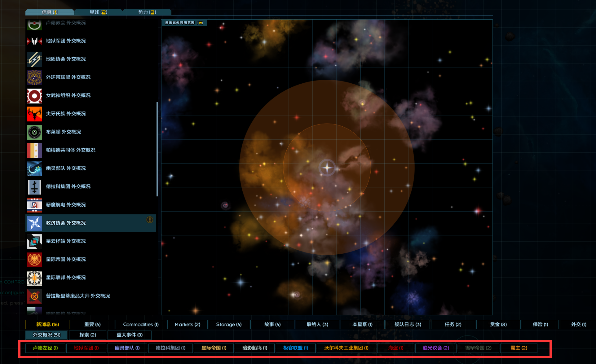Click the 女武神组织 red circle emblem
This screenshot has height=364, width=596.
click(x=34, y=96)
